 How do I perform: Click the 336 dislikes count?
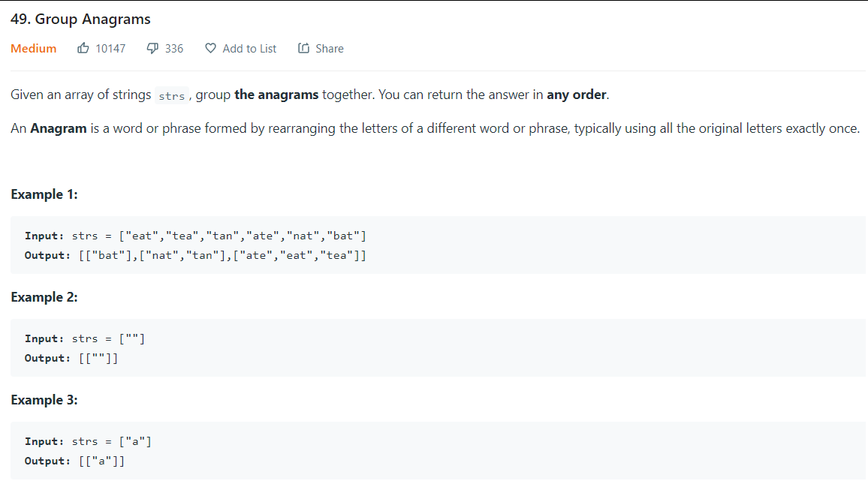point(173,49)
